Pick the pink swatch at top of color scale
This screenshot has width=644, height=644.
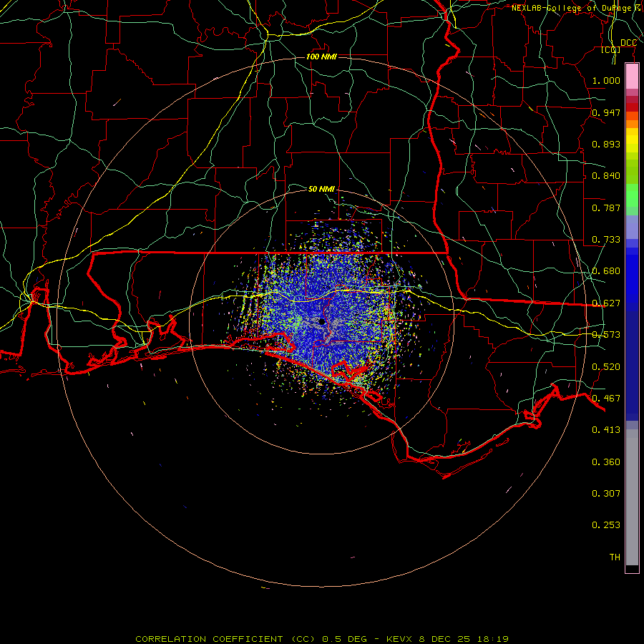[x=632, y=77]
